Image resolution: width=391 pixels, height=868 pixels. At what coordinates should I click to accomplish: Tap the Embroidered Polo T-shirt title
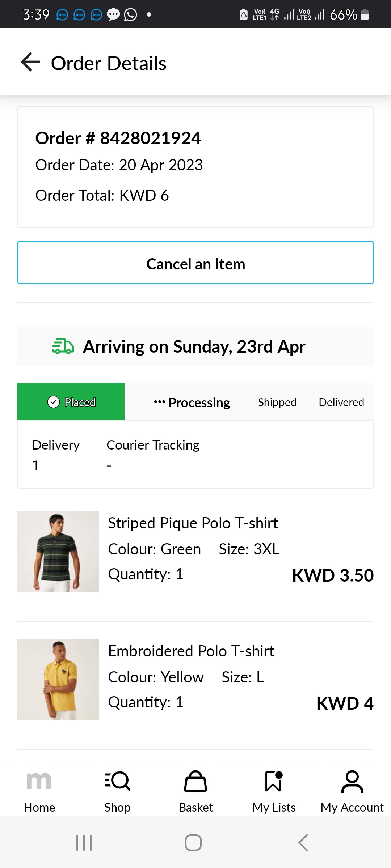(x=191, y=651)
